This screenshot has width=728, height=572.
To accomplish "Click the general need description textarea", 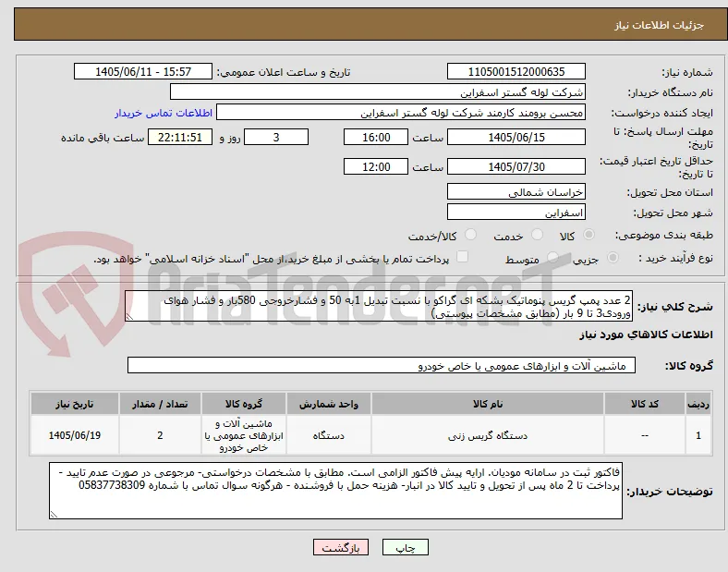I will coord(379,307).
